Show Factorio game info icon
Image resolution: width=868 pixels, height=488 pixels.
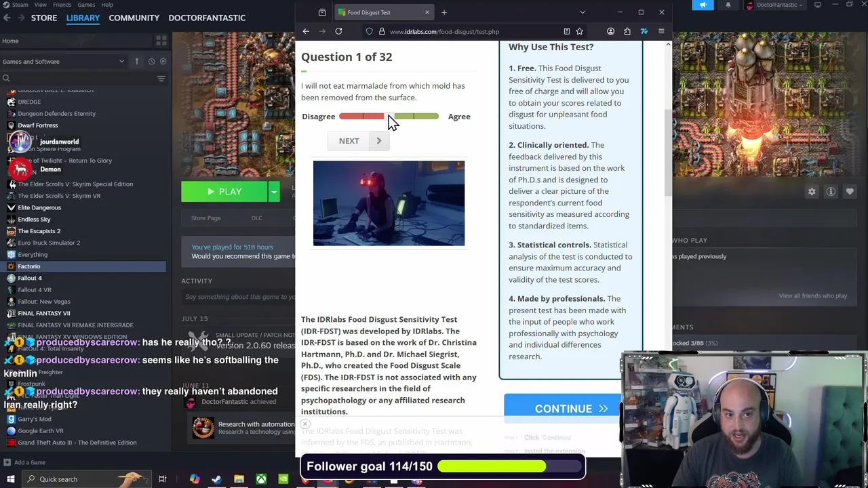(x=831, y=192)
